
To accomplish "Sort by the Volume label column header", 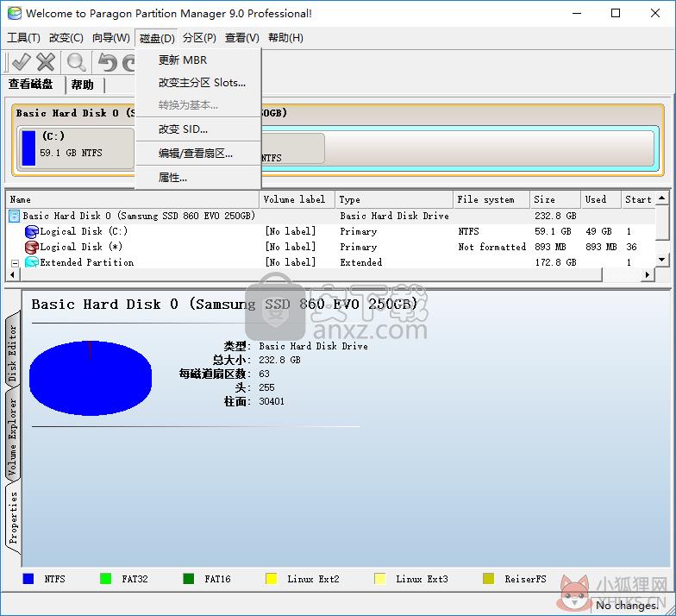I will tap(297, 199).
